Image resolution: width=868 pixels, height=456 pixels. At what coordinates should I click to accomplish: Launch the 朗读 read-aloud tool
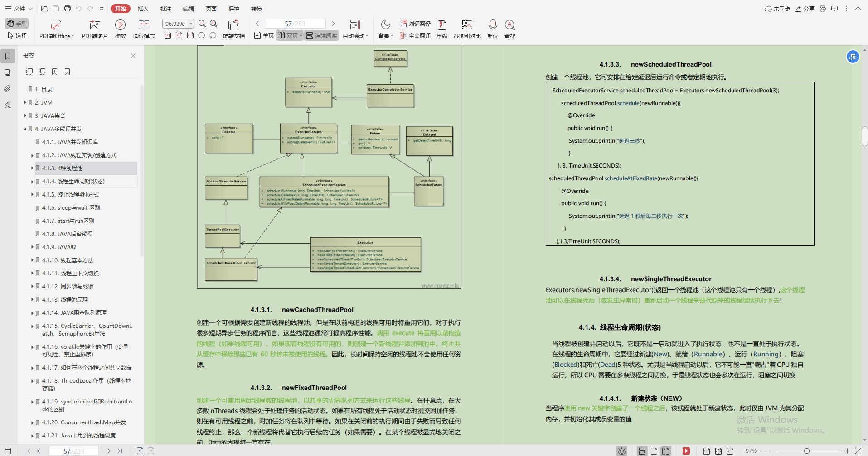point(493,29)
